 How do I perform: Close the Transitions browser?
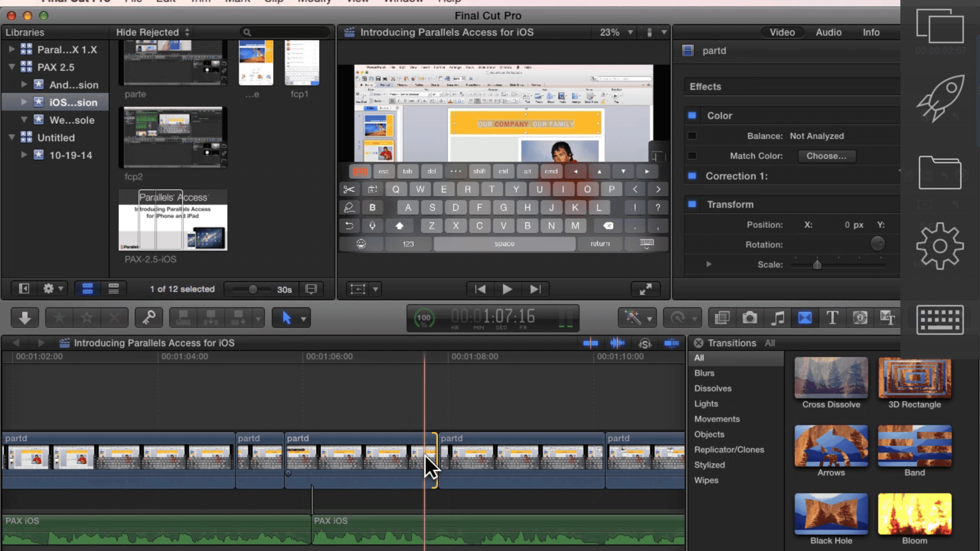(698, 343)
